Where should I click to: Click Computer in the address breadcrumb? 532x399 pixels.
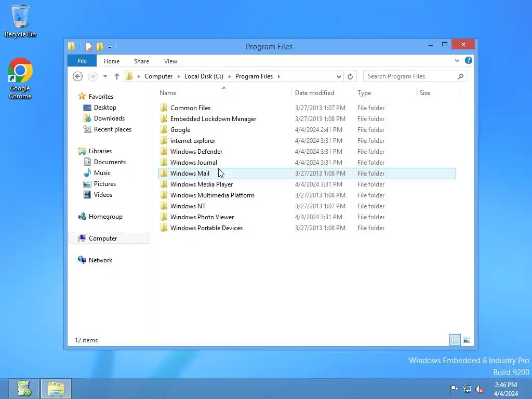pyautogui.click(x=158, y=76)
